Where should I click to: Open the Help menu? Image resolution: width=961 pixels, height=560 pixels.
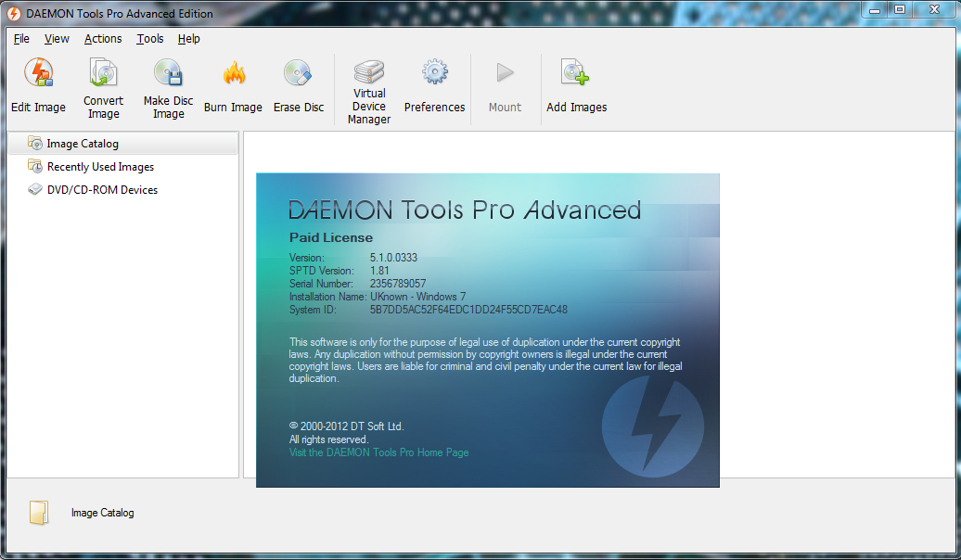click(188, 39)
